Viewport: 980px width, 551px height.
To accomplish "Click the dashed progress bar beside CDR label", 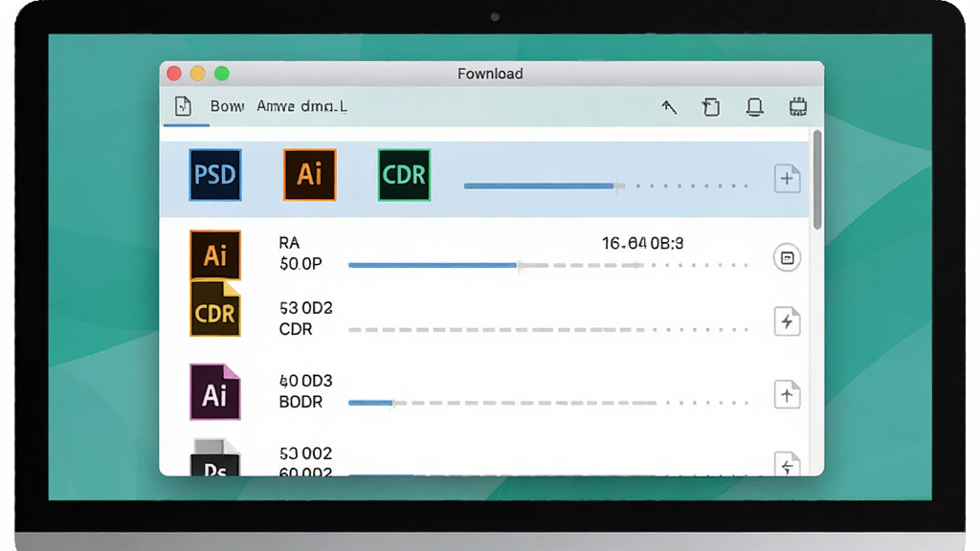I will pyautogui.click(x=548, y=329).
